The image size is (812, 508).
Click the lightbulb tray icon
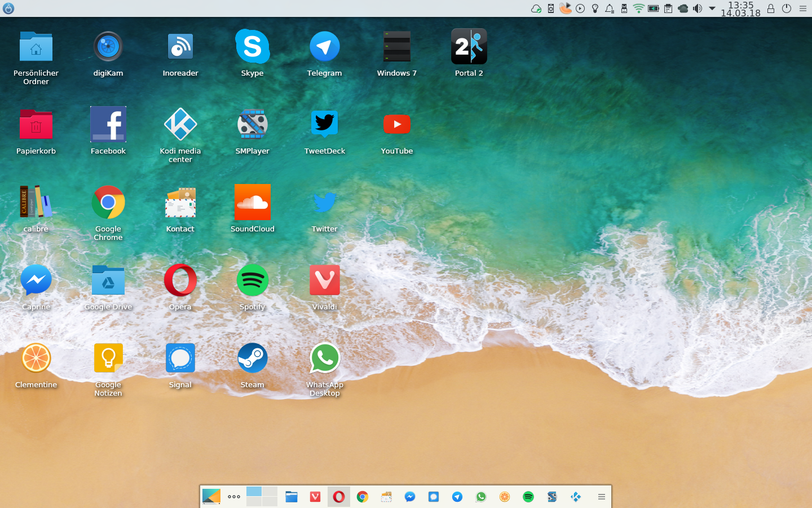point(595,8)
